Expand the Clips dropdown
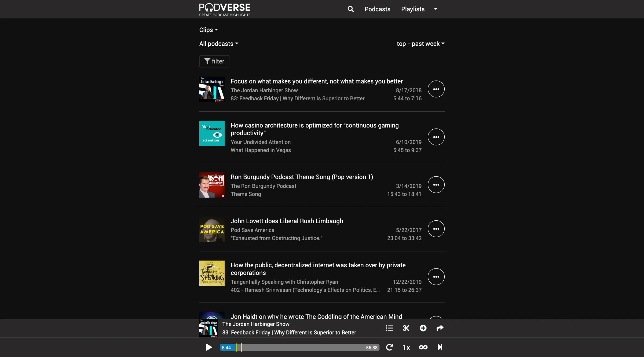Screen dimensions: 644x357 point(208,30)
